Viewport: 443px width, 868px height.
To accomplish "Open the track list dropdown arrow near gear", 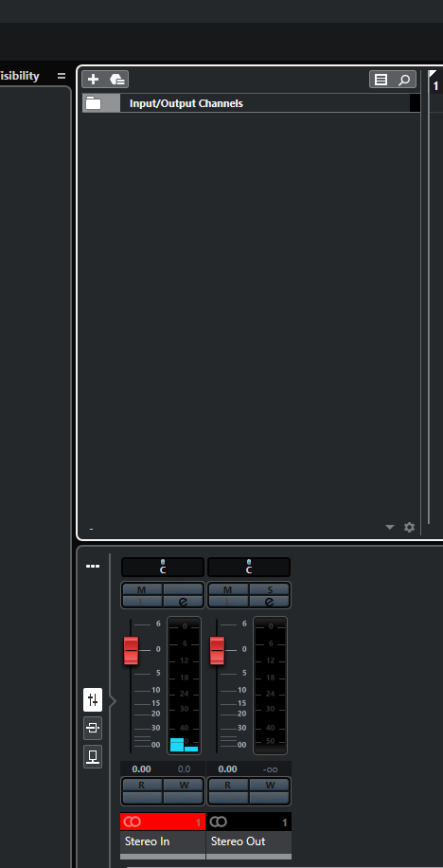I will coord(390,527).
